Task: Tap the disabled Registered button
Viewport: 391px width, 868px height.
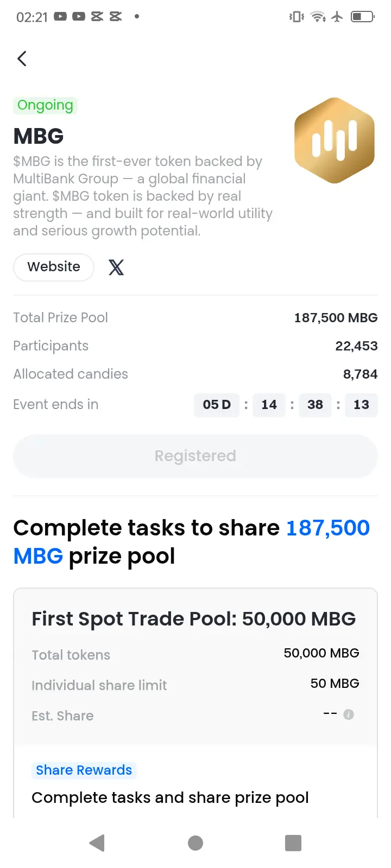Action: coord(195,456)
